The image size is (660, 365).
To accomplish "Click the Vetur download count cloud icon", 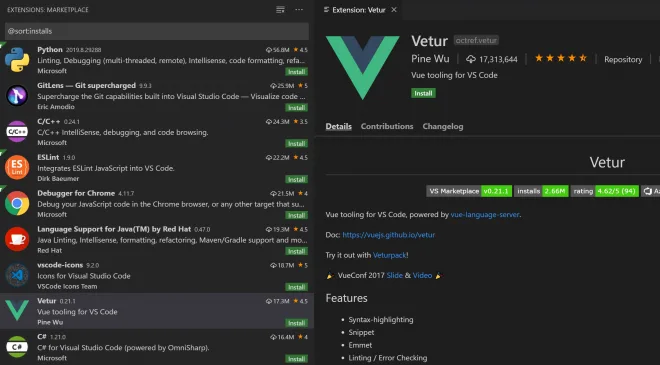I will coord(471,59).
